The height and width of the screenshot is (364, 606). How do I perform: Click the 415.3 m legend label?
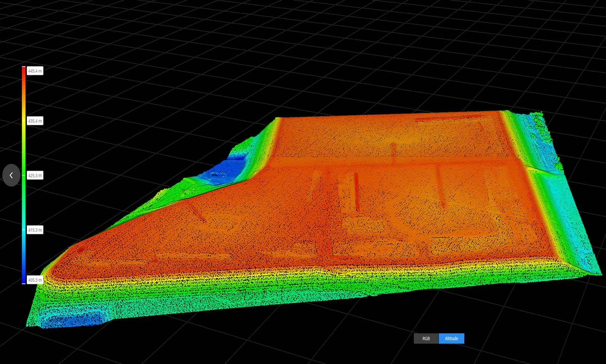point(35,230)
